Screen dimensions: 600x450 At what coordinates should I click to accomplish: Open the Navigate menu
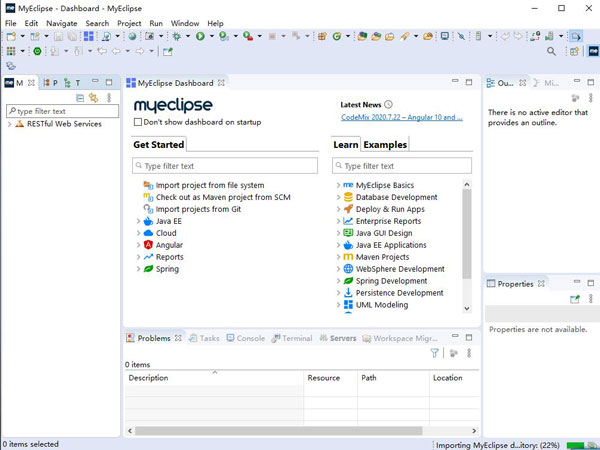point(61,22)
